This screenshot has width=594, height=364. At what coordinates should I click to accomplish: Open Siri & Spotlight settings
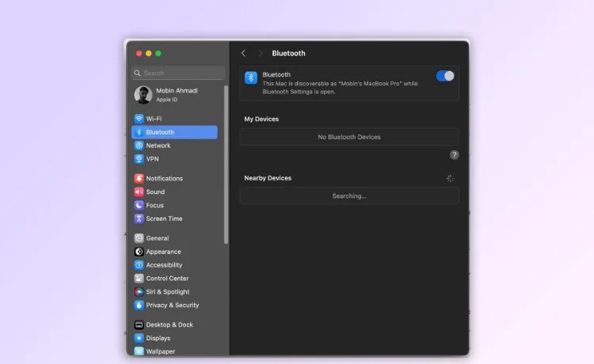click(x=175, y=292)
